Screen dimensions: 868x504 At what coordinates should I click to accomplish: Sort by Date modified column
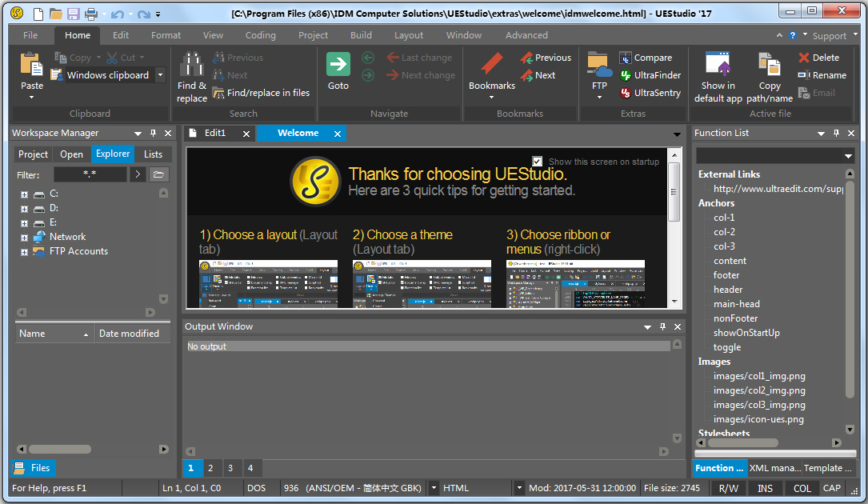click(x=132, y=334)
